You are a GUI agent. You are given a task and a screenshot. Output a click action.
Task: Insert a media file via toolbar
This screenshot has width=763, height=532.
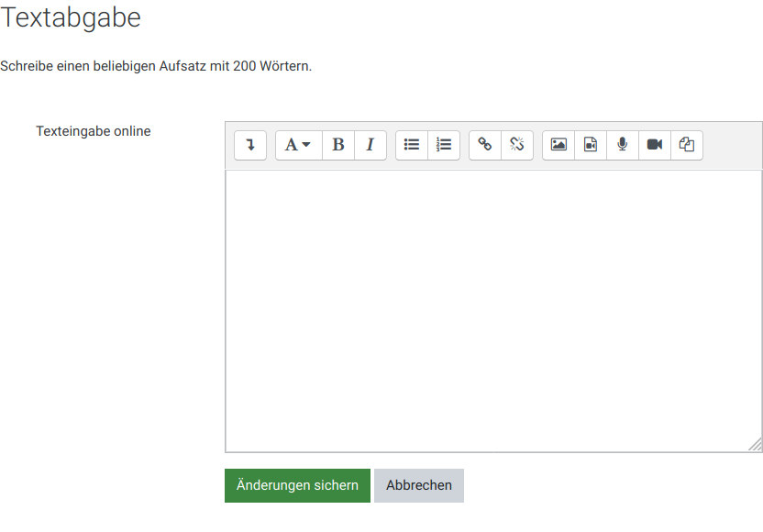pyautogui.click(x=591, y=145)
